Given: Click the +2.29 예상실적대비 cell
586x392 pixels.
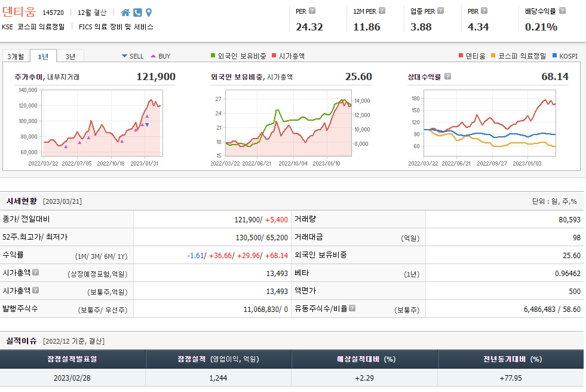Looking at the screenshot, I should pos(364,378).
